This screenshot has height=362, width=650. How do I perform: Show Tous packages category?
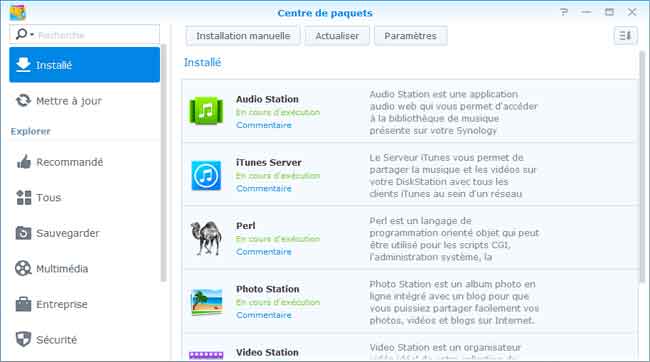click(x=85, y=197)
